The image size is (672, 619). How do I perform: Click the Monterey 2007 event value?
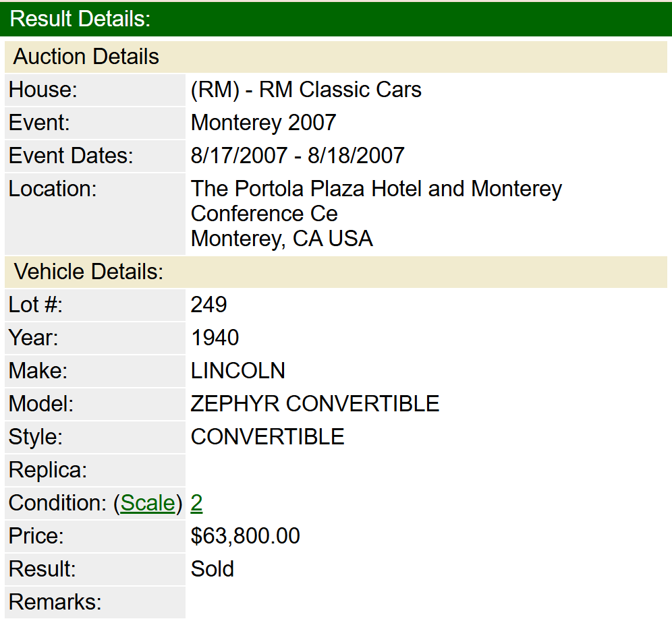263,123
